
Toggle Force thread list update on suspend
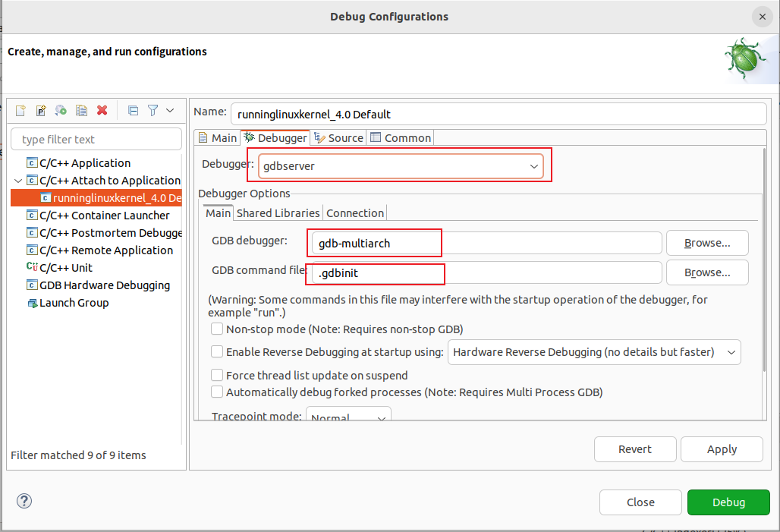pos(218,375)
